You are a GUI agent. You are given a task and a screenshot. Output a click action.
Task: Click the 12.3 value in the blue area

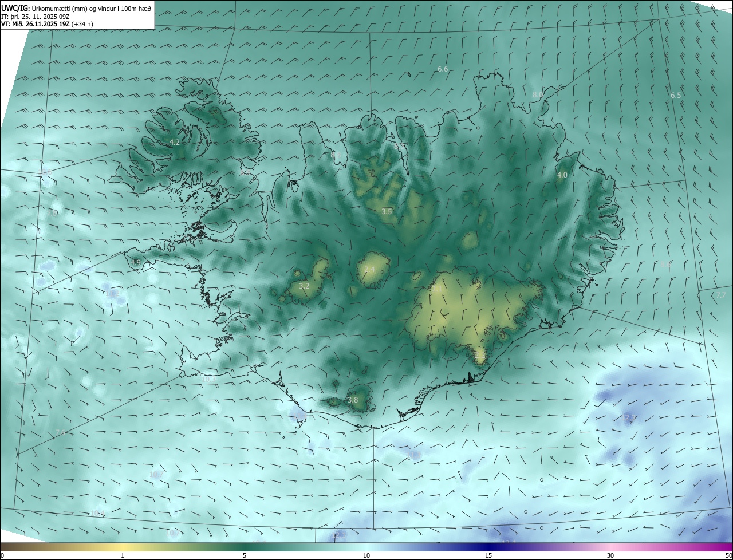click(x=630, y=418)
